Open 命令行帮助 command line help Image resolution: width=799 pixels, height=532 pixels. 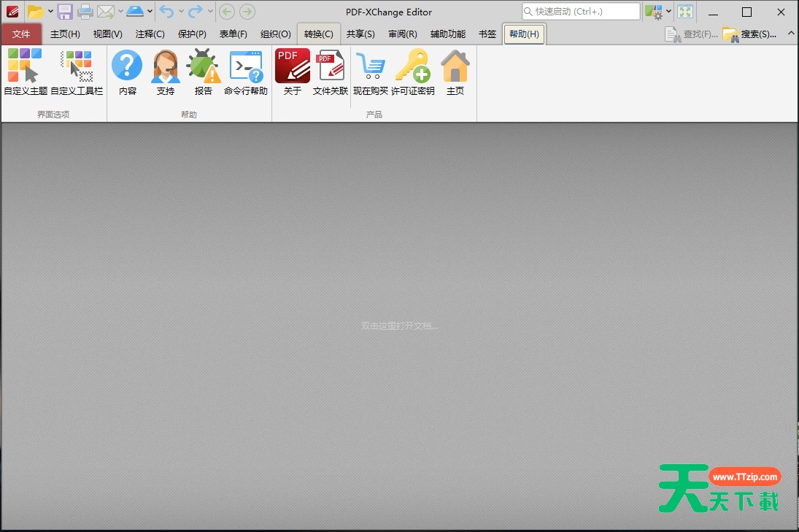pyautogui.click(x=246, y=72)
